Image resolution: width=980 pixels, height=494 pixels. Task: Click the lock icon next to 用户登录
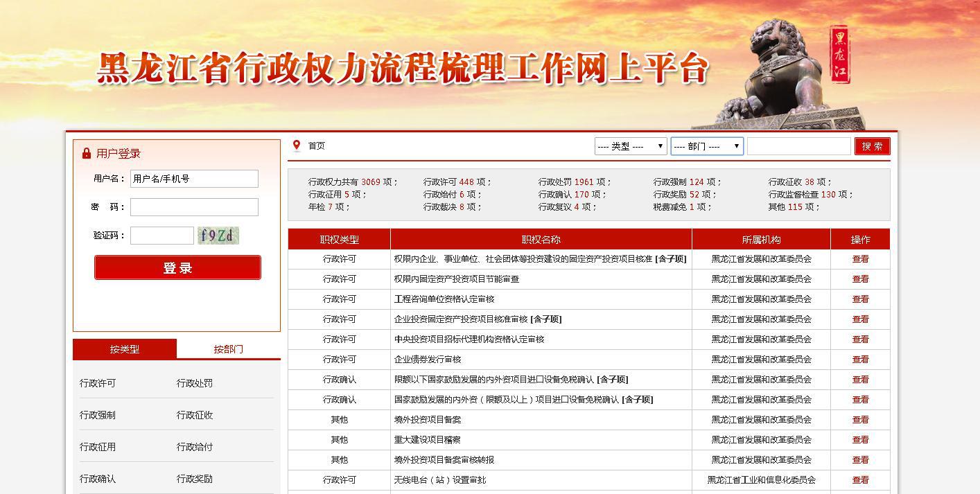[87, 154]
